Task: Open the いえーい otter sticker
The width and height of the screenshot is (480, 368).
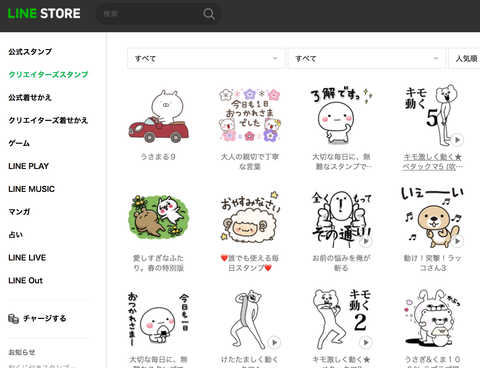Action: pyautogui.click(x=433, y=217)
